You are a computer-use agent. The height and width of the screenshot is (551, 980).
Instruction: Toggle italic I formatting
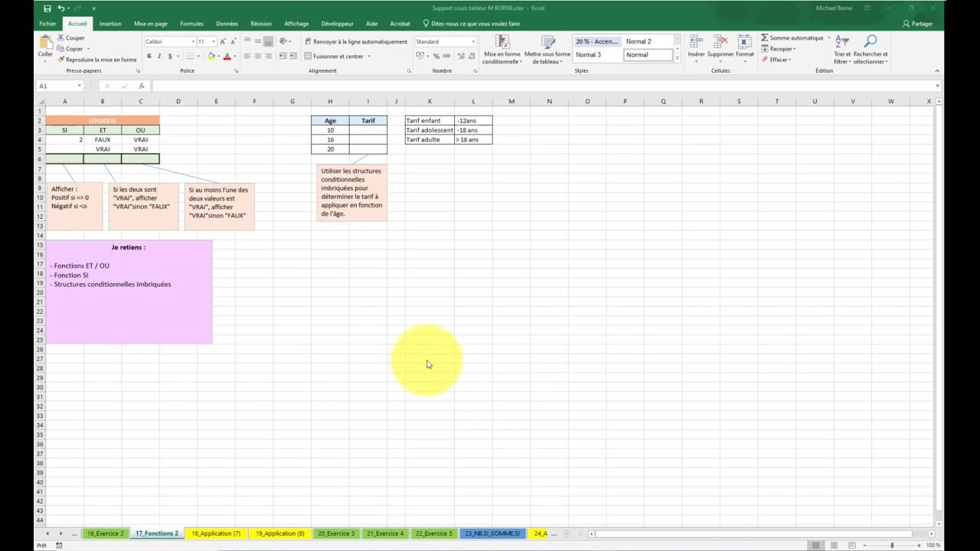[159, 56]
